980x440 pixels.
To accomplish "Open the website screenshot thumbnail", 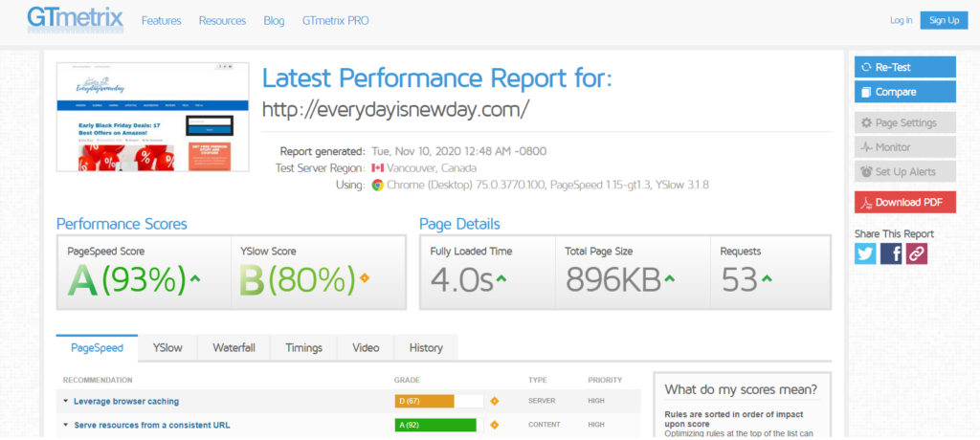I will pos(152,117).
